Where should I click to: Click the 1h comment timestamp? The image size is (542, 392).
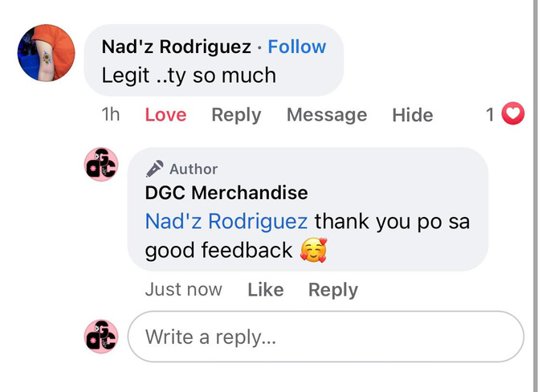[111, 114]
